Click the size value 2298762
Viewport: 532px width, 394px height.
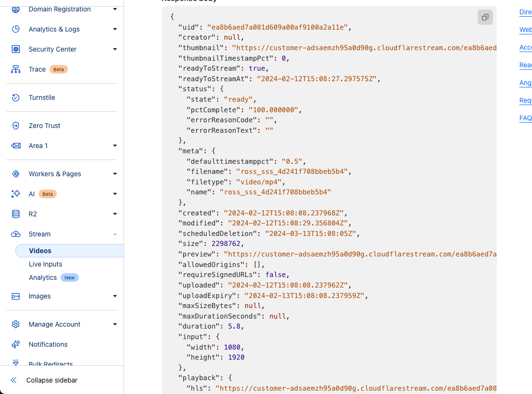(x=226, y=244)
